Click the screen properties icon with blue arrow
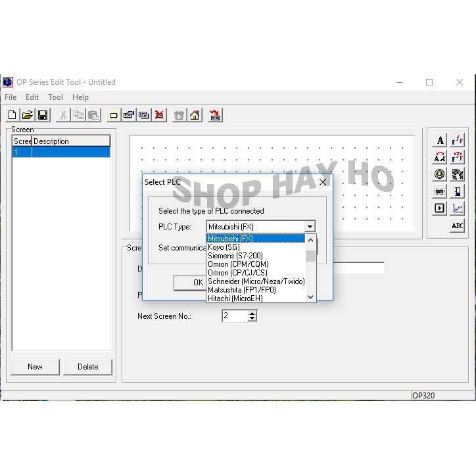Viewport: 476px width, 476px height. pyautogui.click(x=129, y=115)
